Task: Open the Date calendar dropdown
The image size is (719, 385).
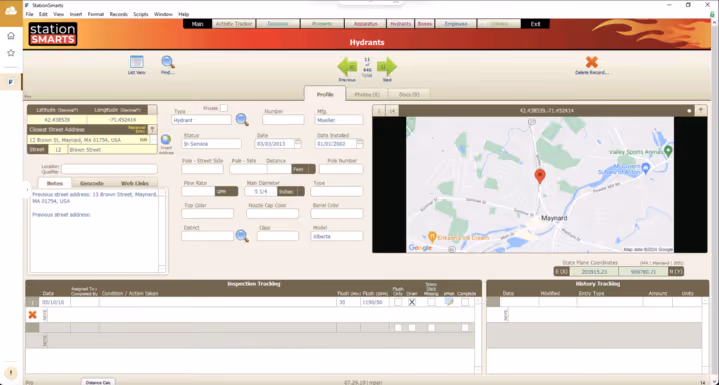Action: tap(298, 144)
